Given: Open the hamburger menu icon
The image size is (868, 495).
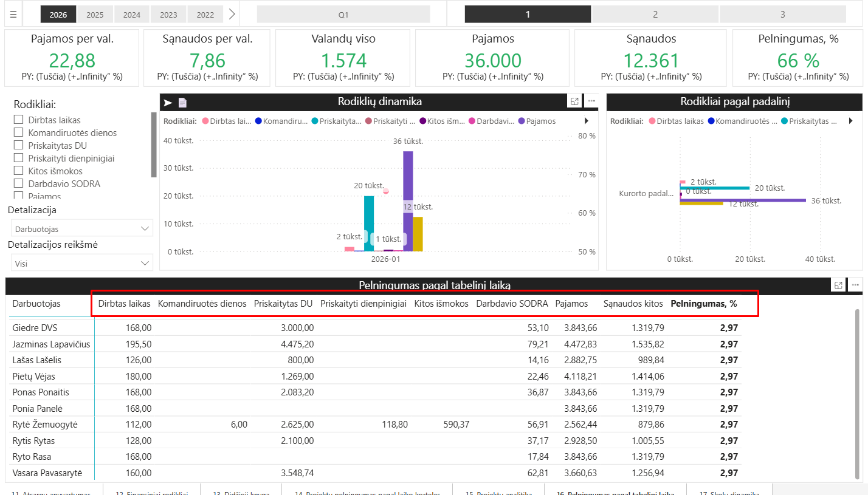Looking at the screenshot, I should tap(13, 15).
